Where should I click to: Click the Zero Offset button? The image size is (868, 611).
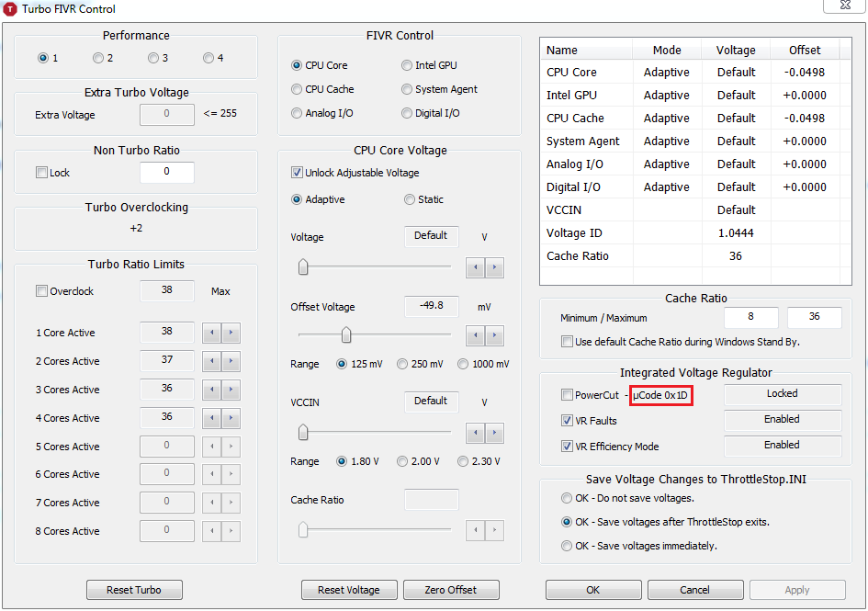451,590
